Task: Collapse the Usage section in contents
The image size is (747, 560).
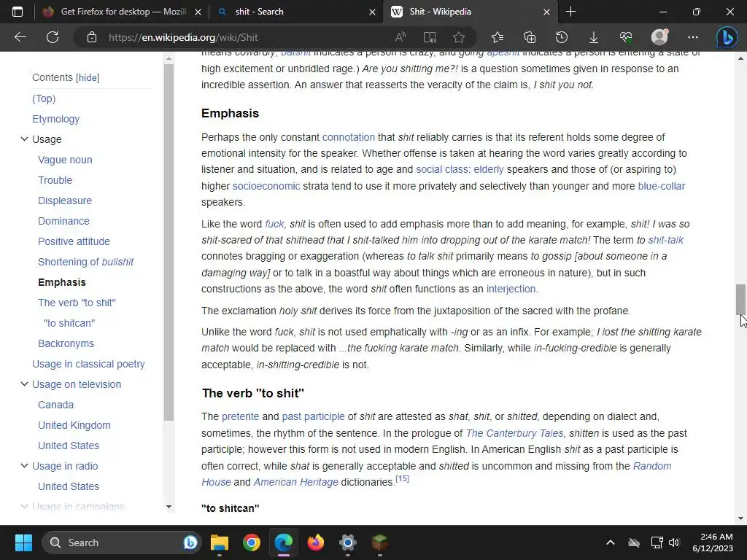Action: coord(24,139)
